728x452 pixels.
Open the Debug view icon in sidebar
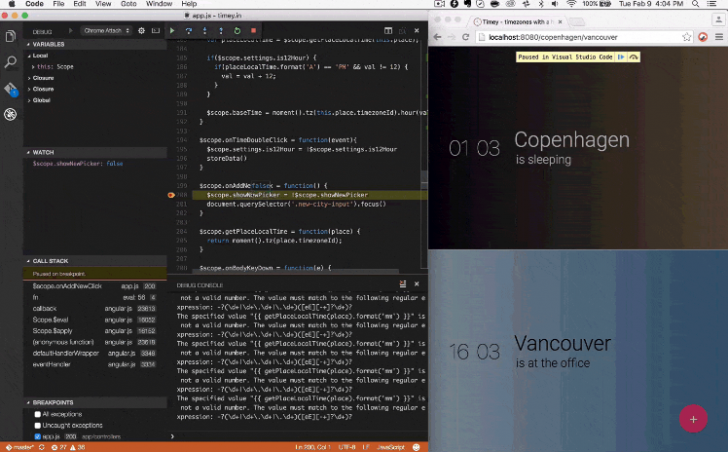(10, 114)
